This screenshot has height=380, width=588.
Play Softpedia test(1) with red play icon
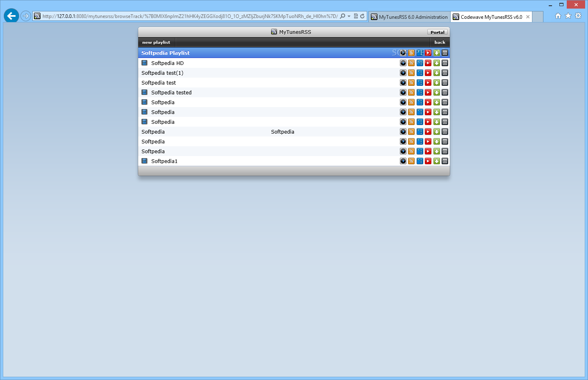pos(428,73)
